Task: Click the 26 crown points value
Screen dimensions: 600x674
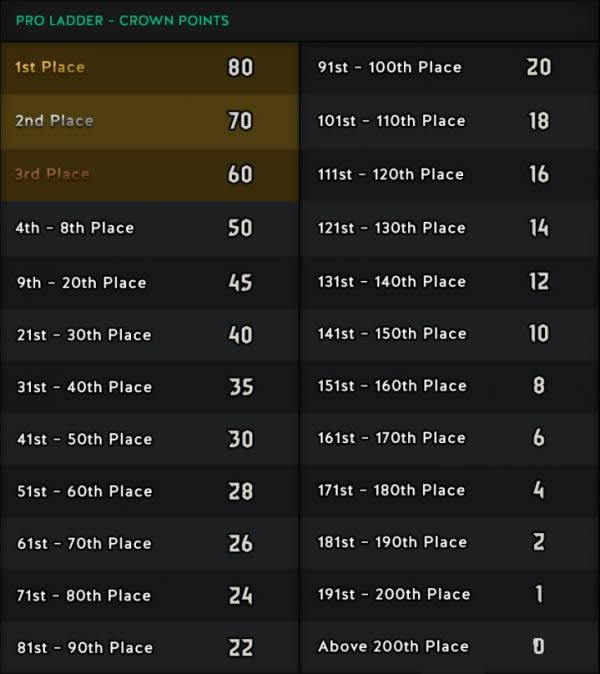Action: point(241,543)
